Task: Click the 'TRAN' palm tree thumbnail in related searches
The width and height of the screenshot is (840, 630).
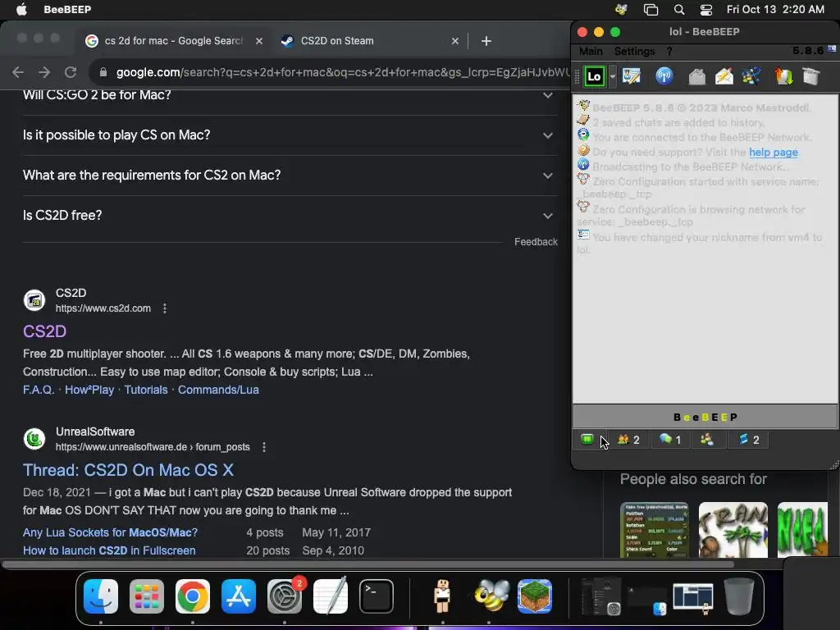Action: click(x=733, y=530)
